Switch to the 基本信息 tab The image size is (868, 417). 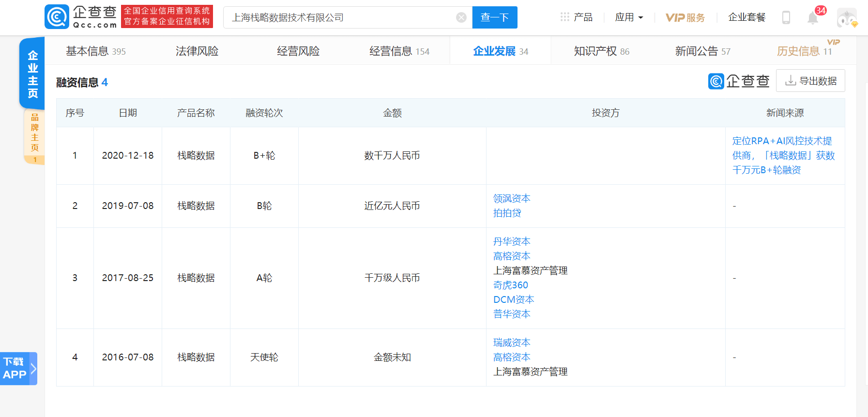[x=96, y=51]
